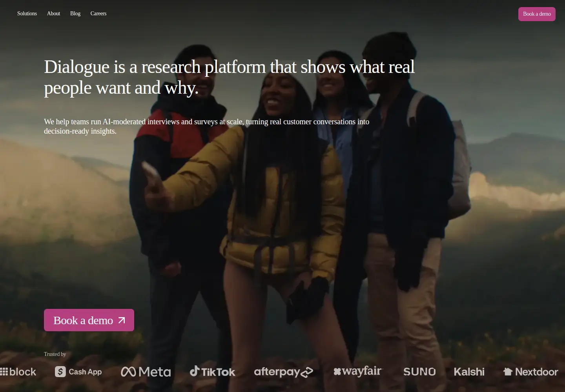This screenshot has height=392, width=565.
Task: Click the TikTok logo
Action: pos(213,371)
